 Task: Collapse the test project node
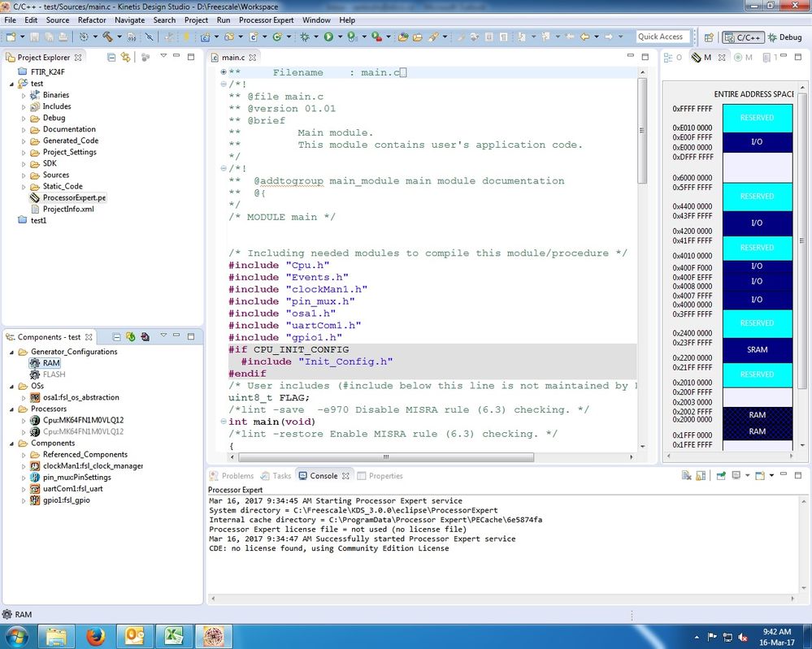coord(11,84)
